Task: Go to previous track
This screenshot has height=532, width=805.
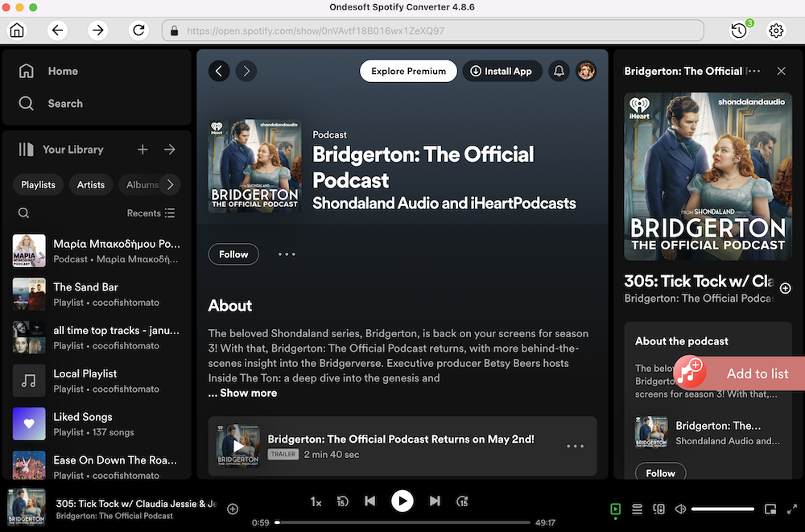Action: click(x=369, y=501)
